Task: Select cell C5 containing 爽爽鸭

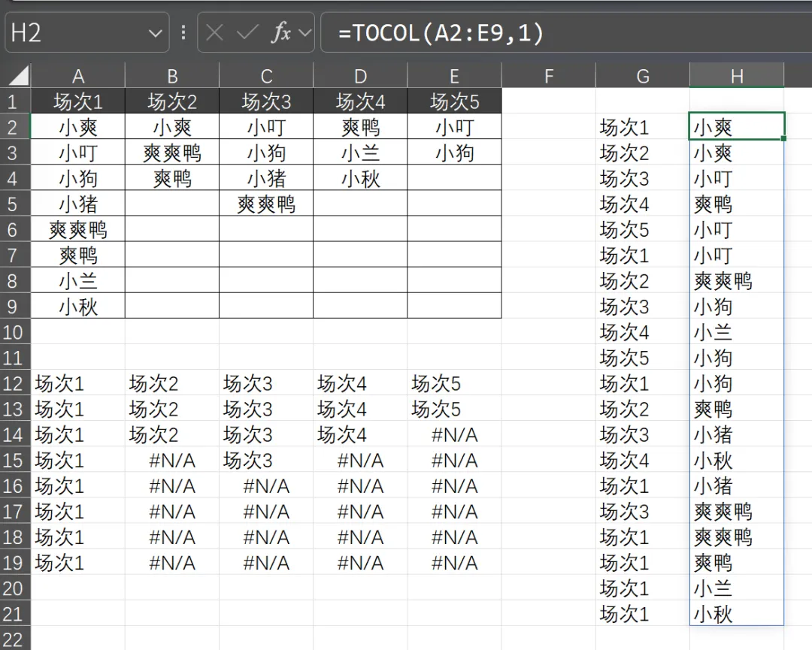Action: pos(266,204)
